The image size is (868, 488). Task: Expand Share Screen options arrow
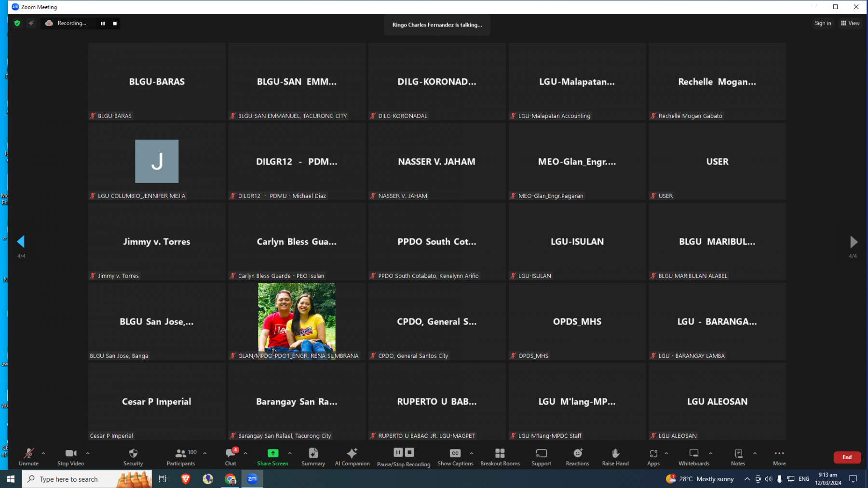coord(290,453)
